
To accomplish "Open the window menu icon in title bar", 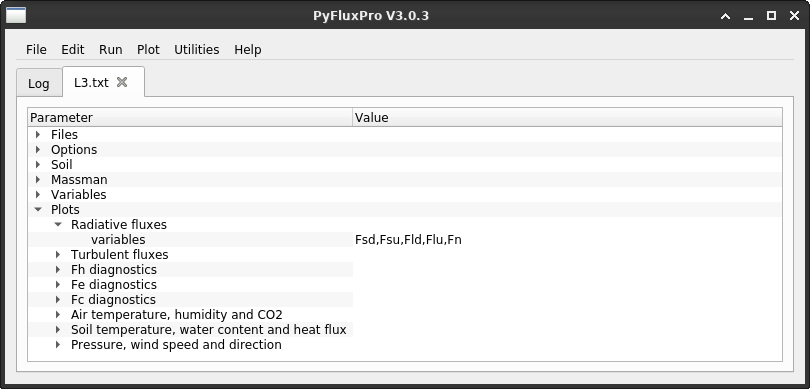I will click(x=15, y=15).
